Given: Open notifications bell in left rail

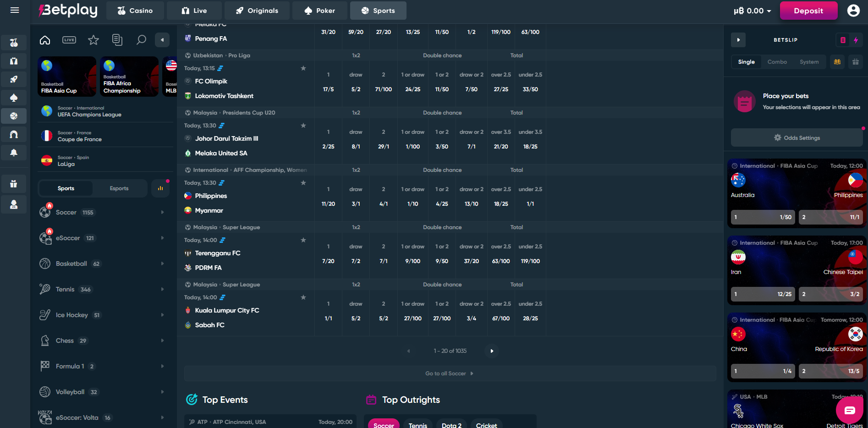Looking at the screenshot, I should (x=14, y=153).
